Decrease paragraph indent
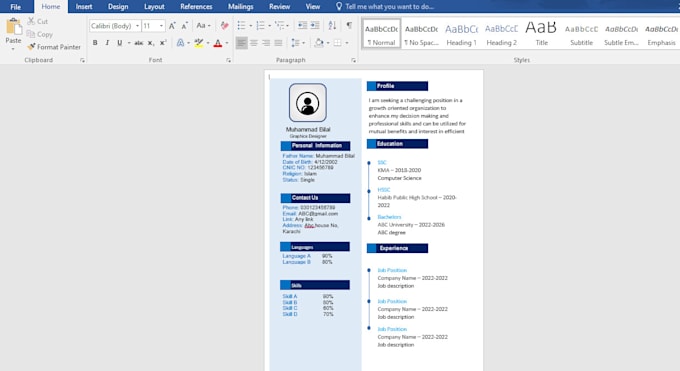Screen dimensions: 680x371 302,26
